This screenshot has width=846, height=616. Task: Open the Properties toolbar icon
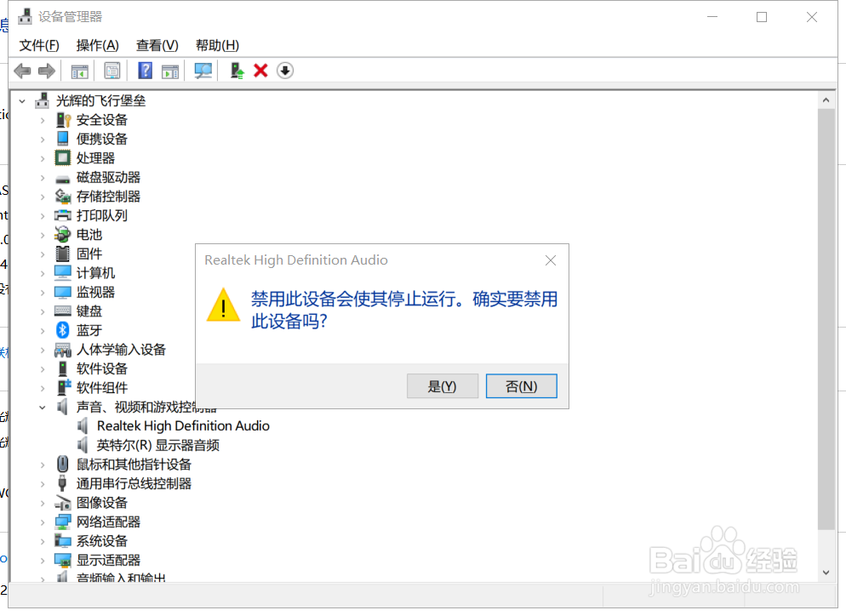[112, 71]
